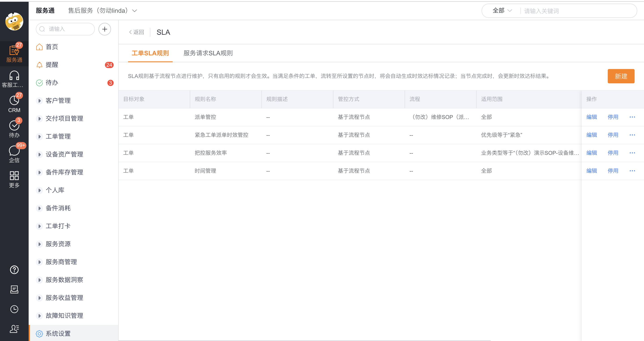Switch to 工单SLA规则 tab
The height and width of the screenshot is (341, 644).
[x=150, y=53]
